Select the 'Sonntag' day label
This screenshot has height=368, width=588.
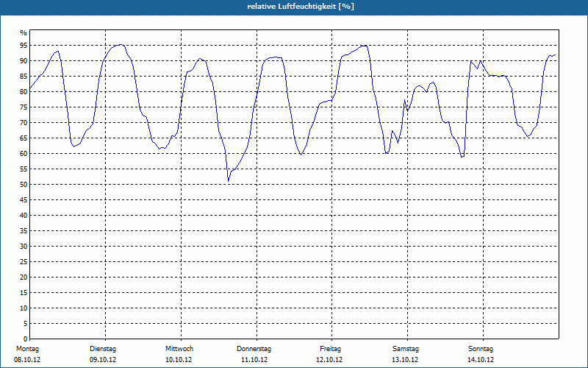pyautogui.click(x=481, y=349)
